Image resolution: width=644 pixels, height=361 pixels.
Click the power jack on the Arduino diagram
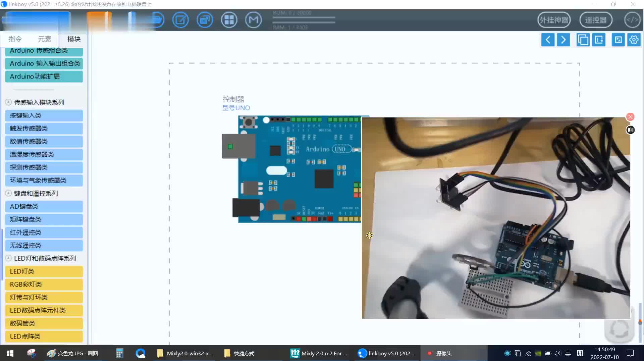tap(246, 208)
